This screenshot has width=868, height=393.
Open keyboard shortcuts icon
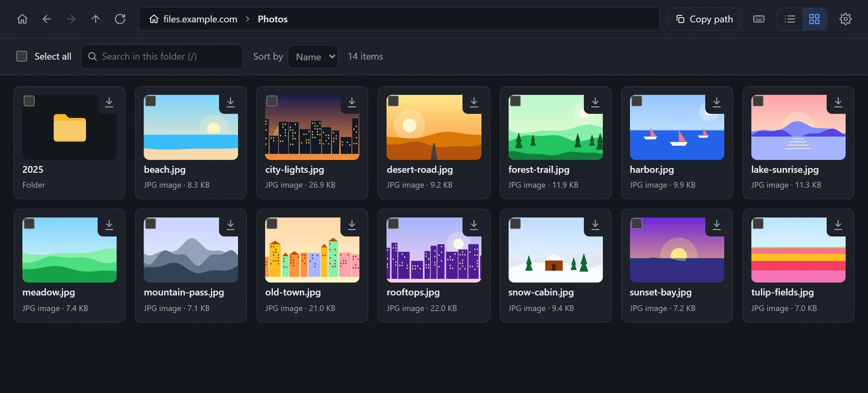pyautogui.click(x=759, y=19)
